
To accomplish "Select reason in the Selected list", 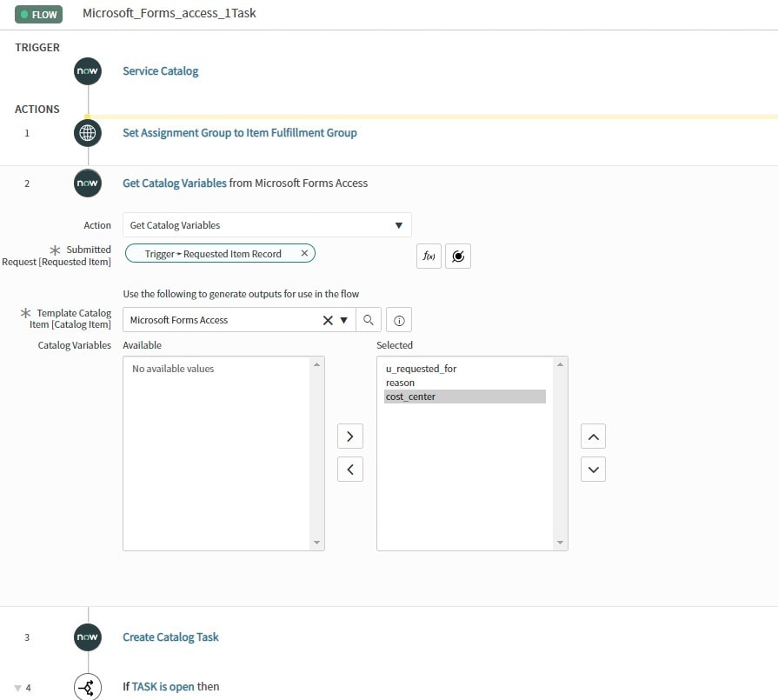I will click(400, 383).
